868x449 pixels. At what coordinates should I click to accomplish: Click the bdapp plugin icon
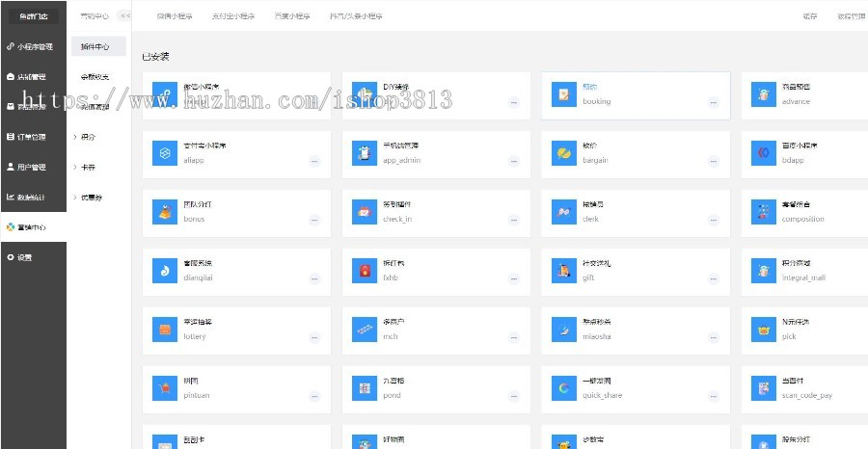(763, 153)
